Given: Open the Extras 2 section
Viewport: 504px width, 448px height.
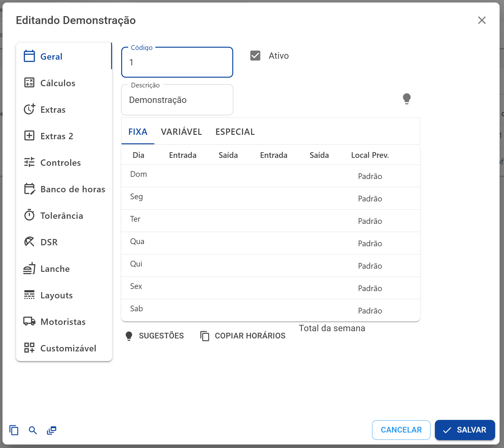Looking at the screenshot, I should click(64, 136).
